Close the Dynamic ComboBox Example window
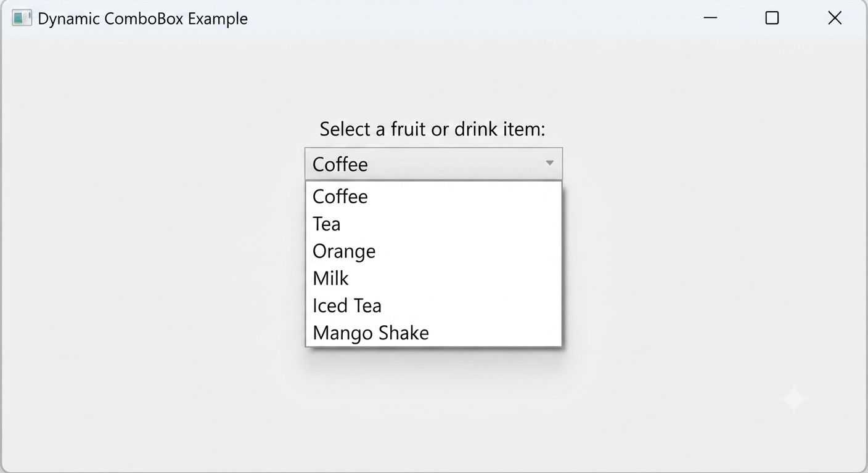 tap(835, 18)
